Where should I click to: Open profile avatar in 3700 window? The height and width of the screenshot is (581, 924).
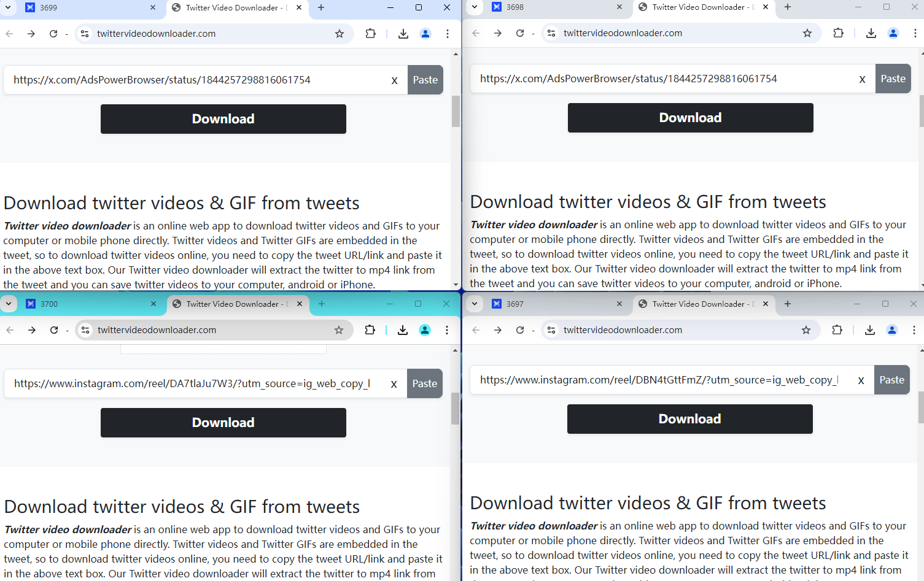[x=425, y=330]
